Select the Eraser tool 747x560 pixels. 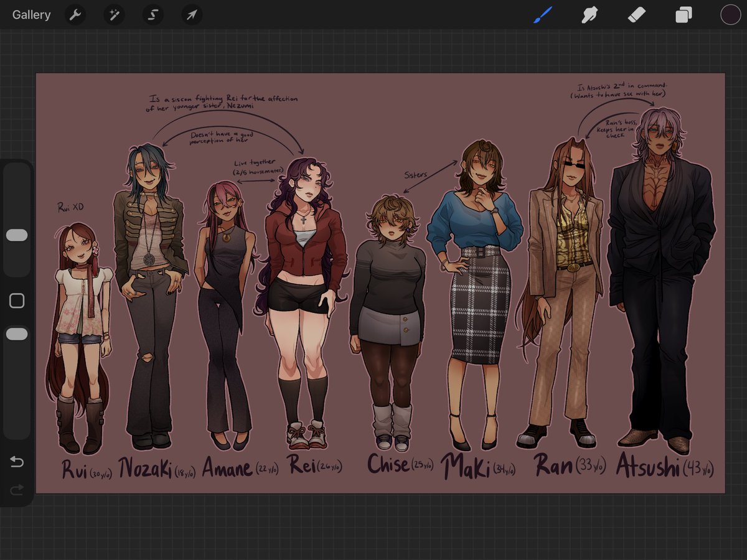636,14
